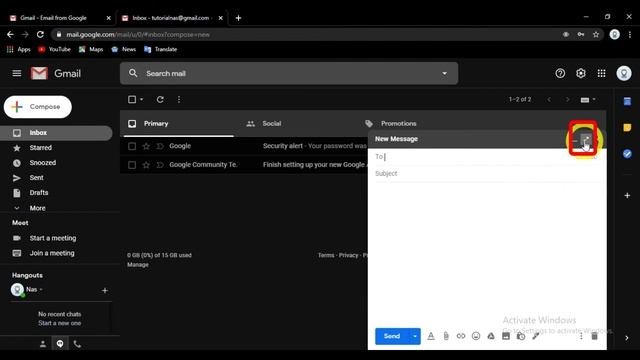The height and width of the screenshot is (360, 640).
Task: Insert photo into the new message
Action: pyautogui.click(x=506, y=336)
